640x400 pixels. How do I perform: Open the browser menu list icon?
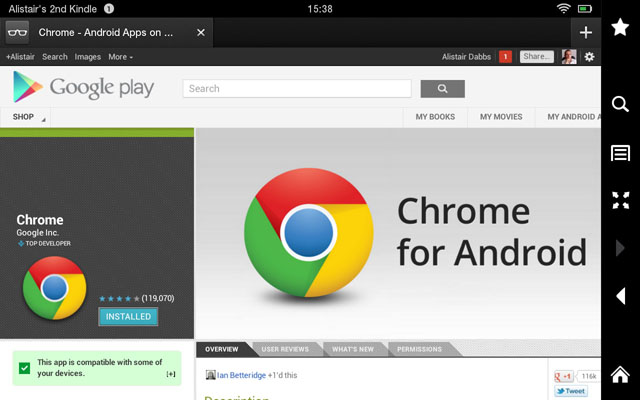click(620, 153)
